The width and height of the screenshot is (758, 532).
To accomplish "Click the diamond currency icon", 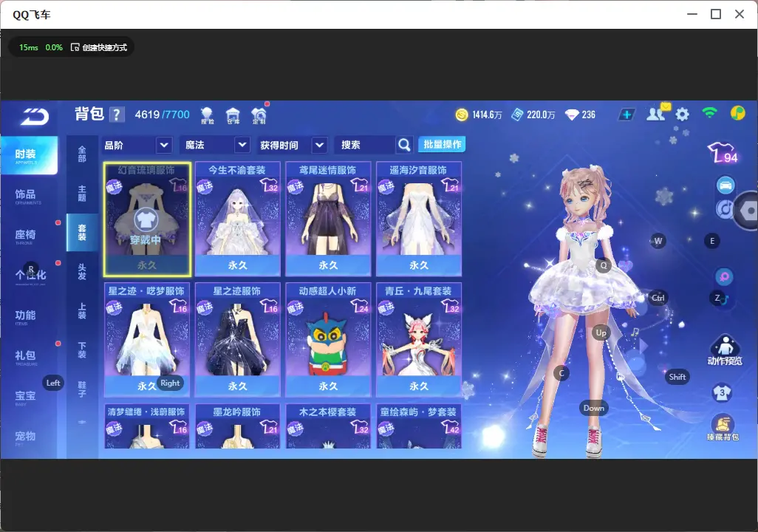I will 572,115.
